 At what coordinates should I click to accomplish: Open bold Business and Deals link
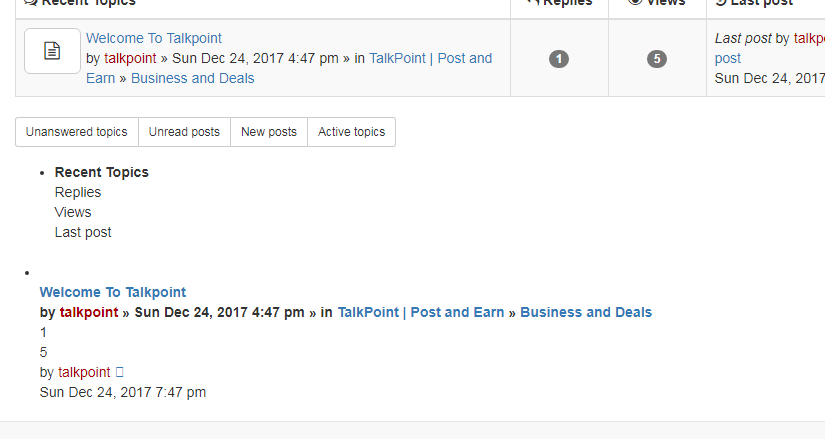coord(586,312)
